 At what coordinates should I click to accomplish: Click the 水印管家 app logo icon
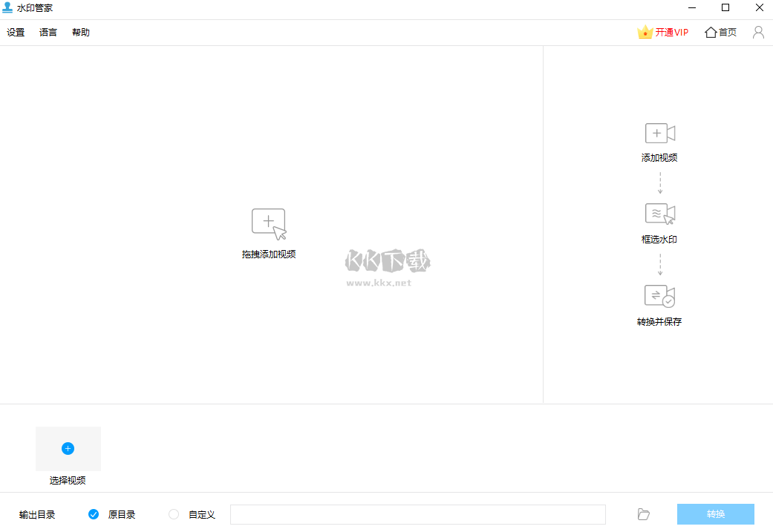pyautogui.click(x=7, y=7)
